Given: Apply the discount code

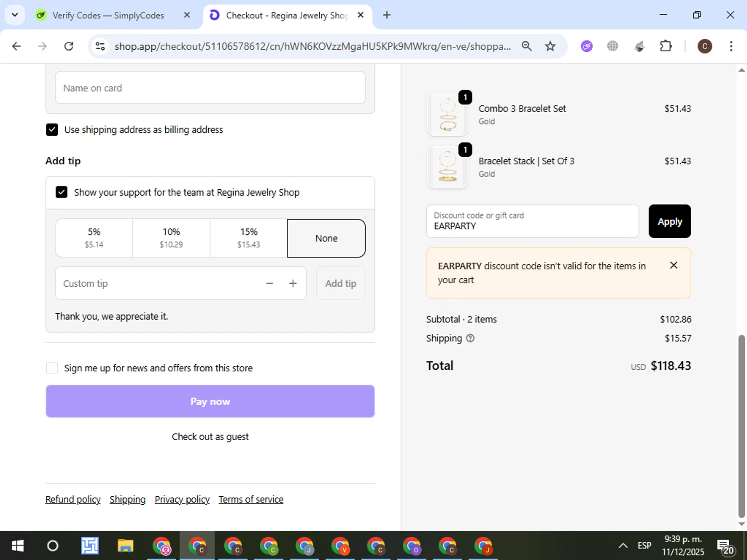Looking at the screenshot, I should click(x=669, y=221).
